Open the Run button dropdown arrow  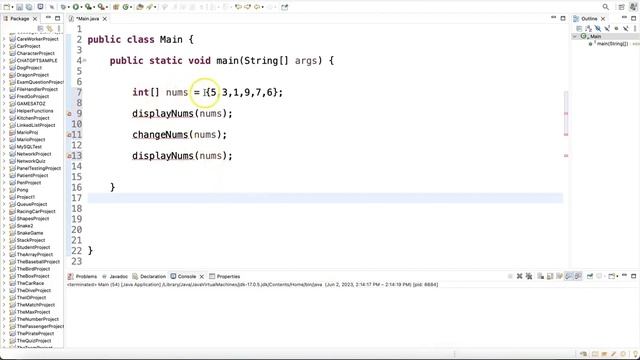point(81,7)
